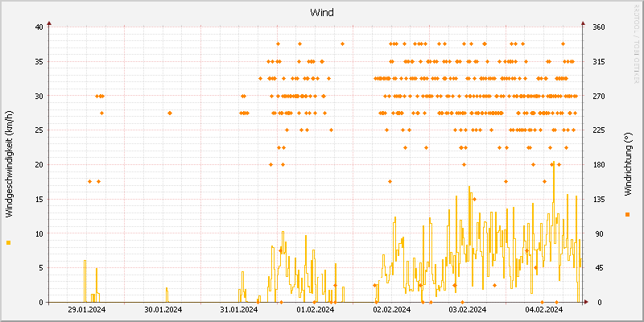Screen dimensions: 644x322
Task: Click left axis value 15
Action: [39, 199]
